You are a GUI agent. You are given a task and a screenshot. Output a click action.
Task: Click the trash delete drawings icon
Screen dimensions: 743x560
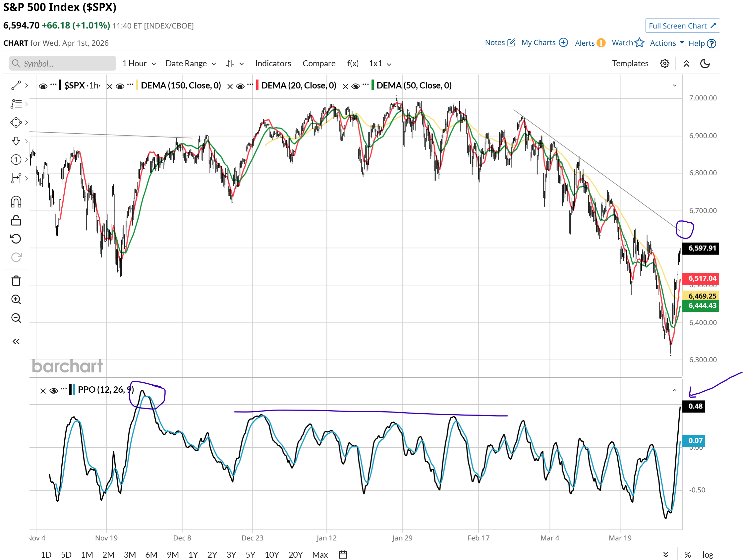click(16, 281)
